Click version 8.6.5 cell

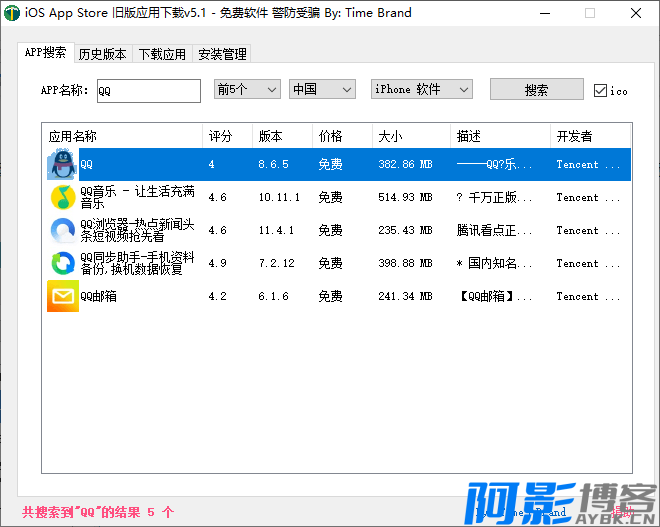click(x=274, y=164)
